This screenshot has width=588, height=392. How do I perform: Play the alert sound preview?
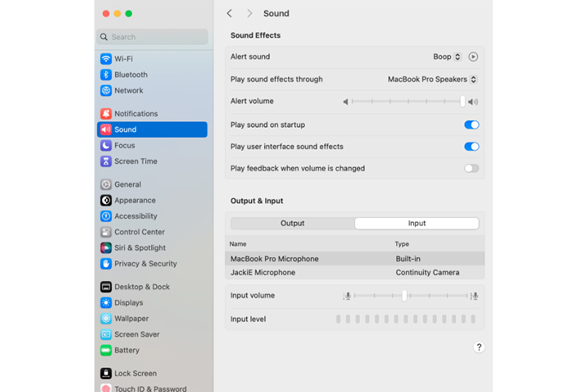(473, 57)
